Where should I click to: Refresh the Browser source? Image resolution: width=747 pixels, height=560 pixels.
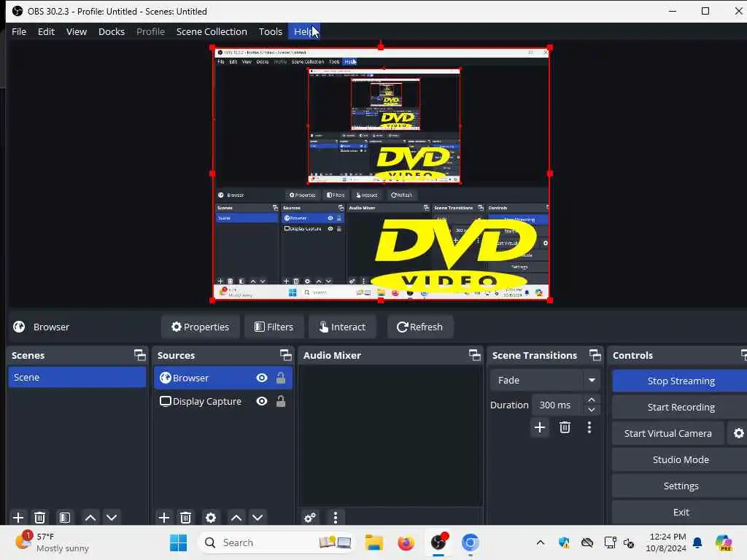[419, 327]
